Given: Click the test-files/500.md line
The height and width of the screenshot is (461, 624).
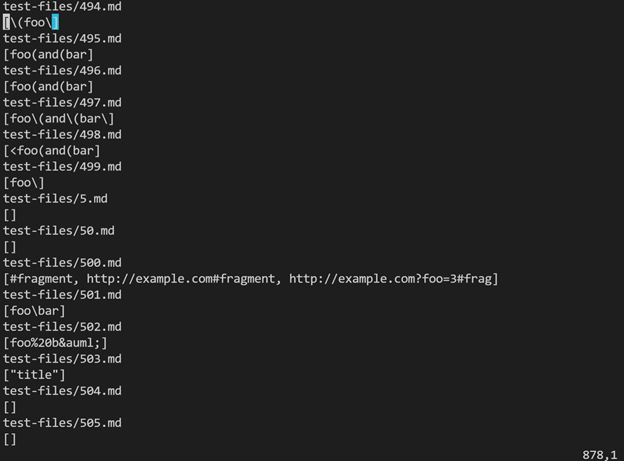Looking at the screenshot, I should click(x=62, y=263).
